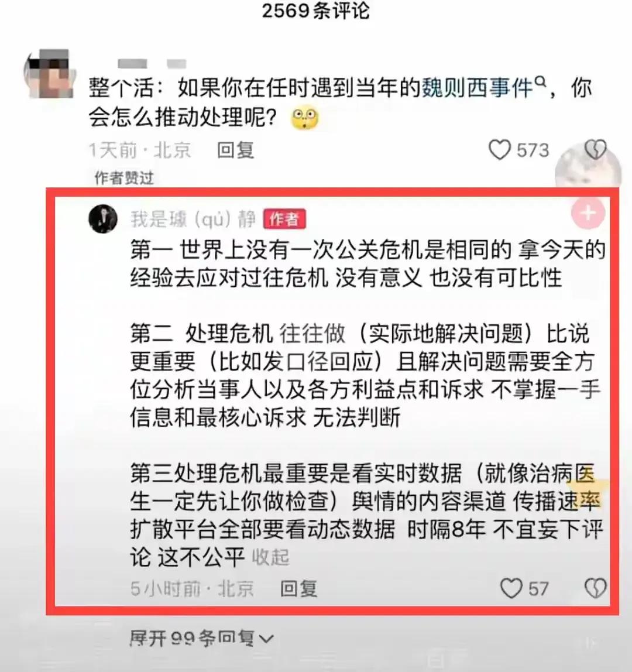Click the chevron next to 99条回复
Screen dimensions: 632x672
pyautogui.click(x=266, y=639)
